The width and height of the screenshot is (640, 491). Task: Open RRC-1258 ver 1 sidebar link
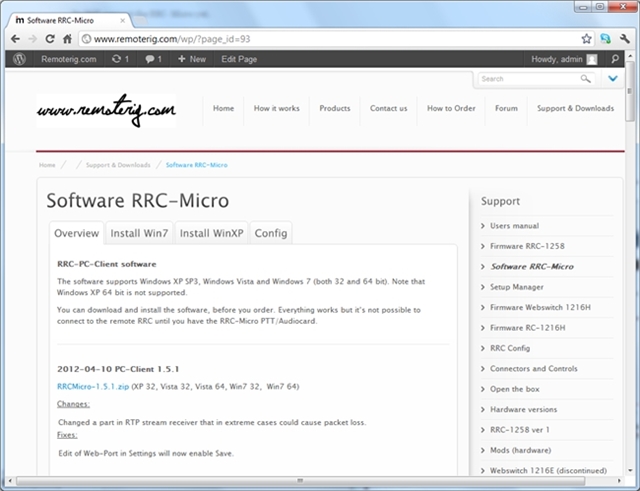(x=520, y=430)
